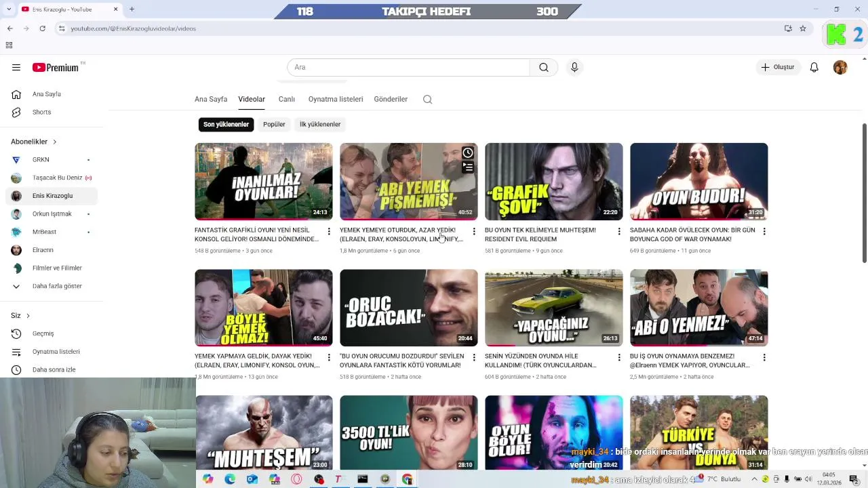868x488 pixels.
Task: Open more options for ORUCUMU BOZDURDU video
Action: 474,358
